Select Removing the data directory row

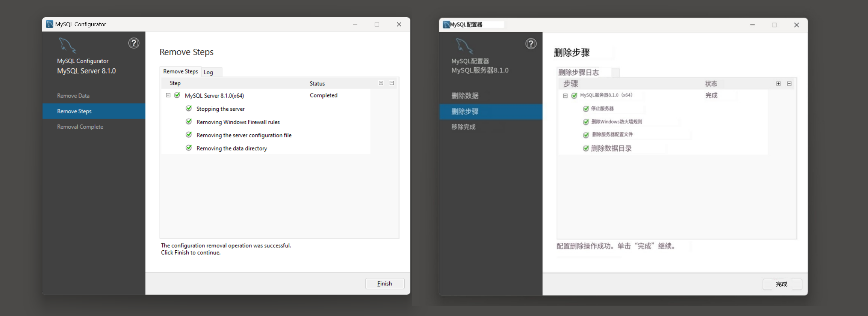coord(231,148)
